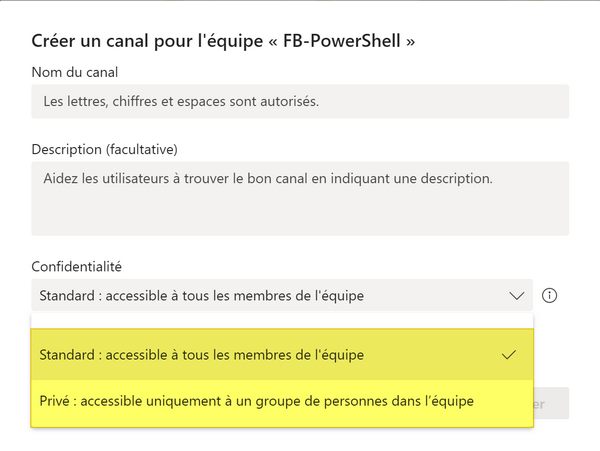Click the selected value text in the privacy field
Screen dimensions: 600x451
coord(201,296)
